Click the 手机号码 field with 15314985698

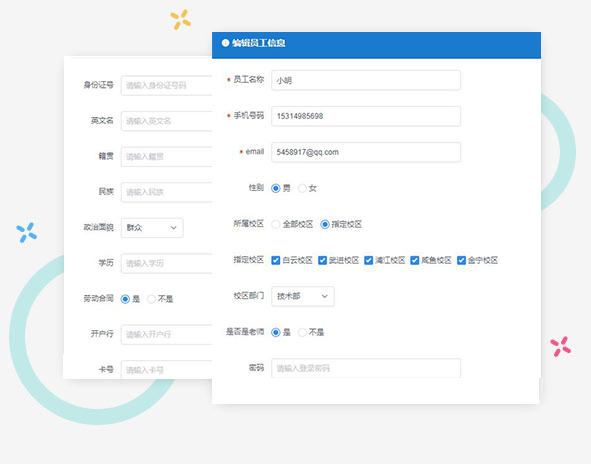coord(366,116)
